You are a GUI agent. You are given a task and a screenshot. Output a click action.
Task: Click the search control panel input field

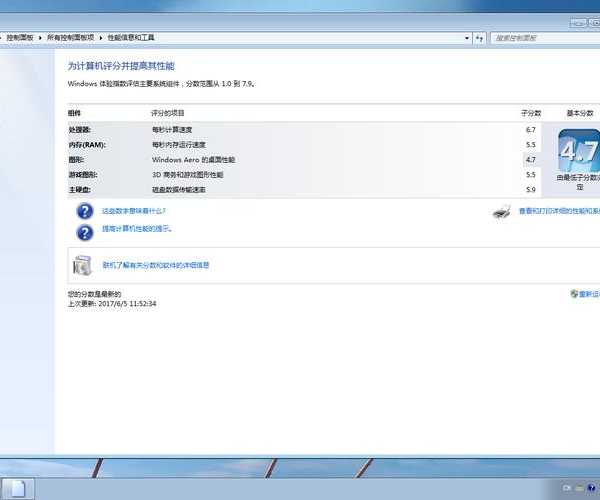pos(545,37)
